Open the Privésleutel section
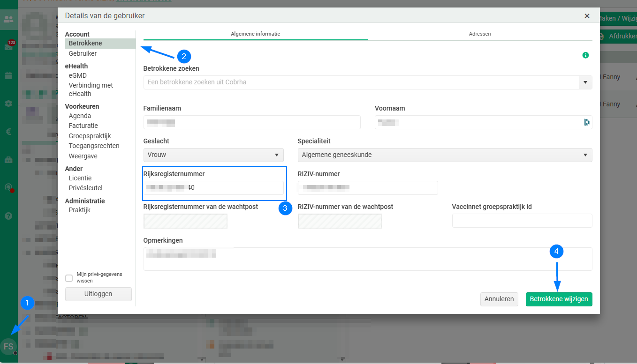This screenshot has width=637, height=364. (86, 188)
